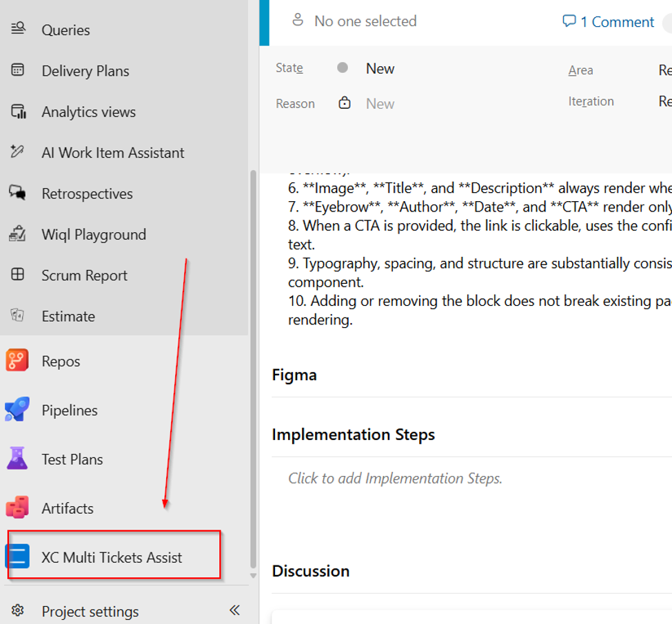Viewport: 672px width, 624px height.
Task: Click criteria line 8 about CTA link
Action: pyautogui.click(x=480, y=235)
